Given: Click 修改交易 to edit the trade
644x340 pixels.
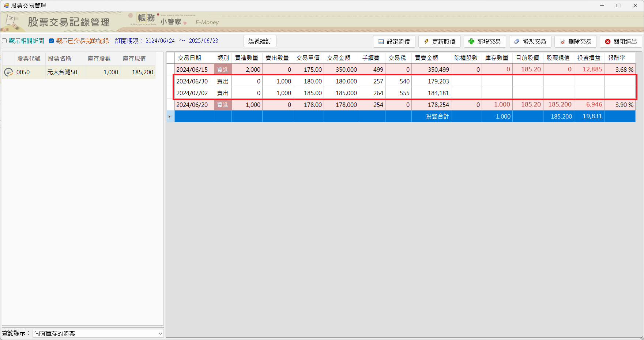Looking at the screenshot, I should tap(530, 41).
